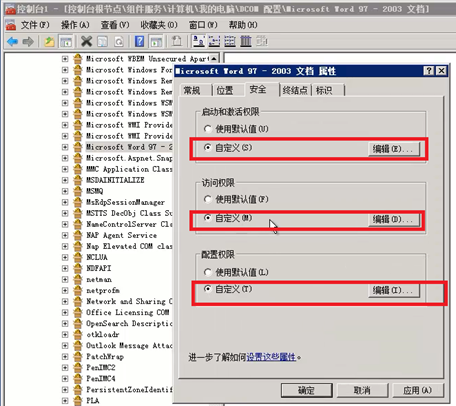Expand the Microsoft.Aspnet.Snap node
The image size is (456, 406).
(x=65, y=158)
